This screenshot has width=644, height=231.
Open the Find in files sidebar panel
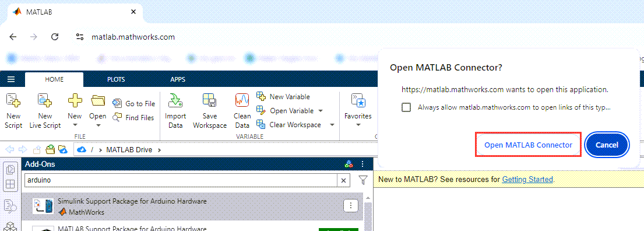[x=10, y=206]
